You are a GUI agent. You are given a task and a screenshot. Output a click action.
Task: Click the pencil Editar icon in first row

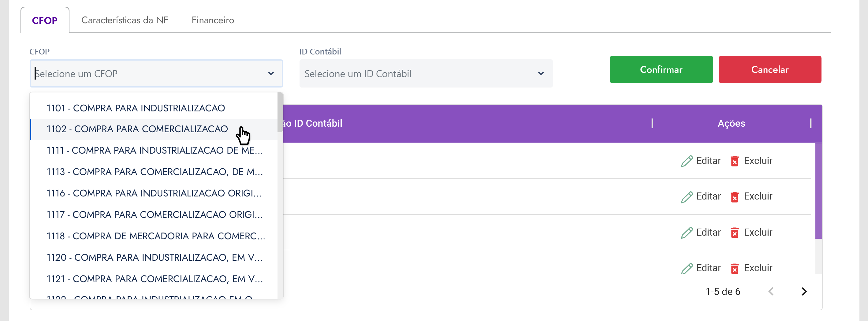(687, 161)
